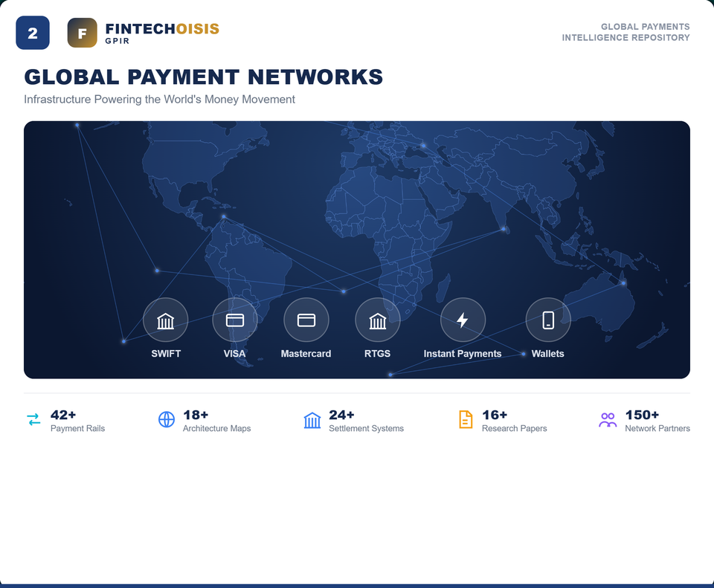This screenshot has width=714, height=588.
Task: Click the Global Payments Intelligence Repository header text
Action: (x=625, y=32)
